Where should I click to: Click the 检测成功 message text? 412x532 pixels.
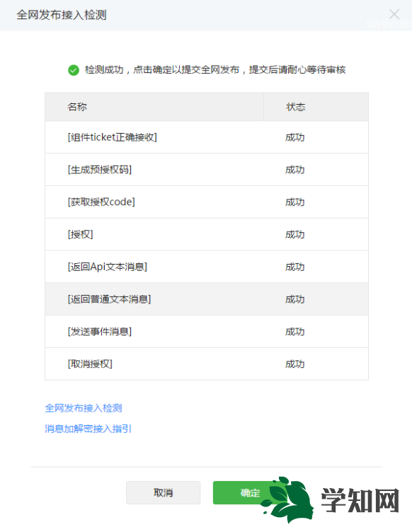click(215, 70)
